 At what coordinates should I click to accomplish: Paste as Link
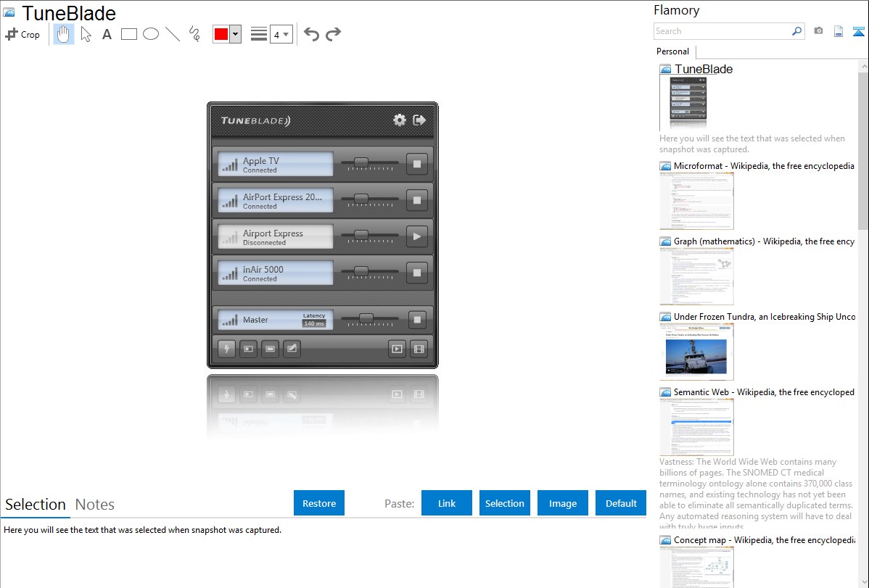[447, 503]
